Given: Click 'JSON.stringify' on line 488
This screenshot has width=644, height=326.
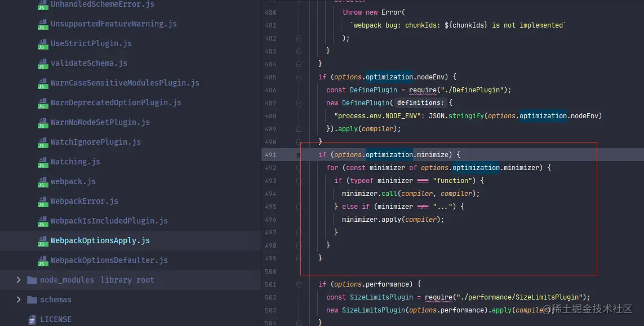Looking at the screenshot, I should point(456,116).
